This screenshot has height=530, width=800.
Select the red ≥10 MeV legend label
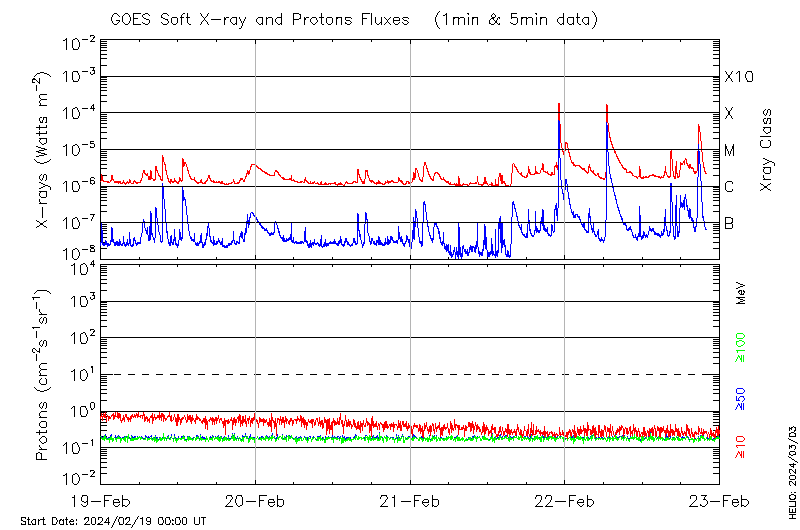tap(742, 447)
